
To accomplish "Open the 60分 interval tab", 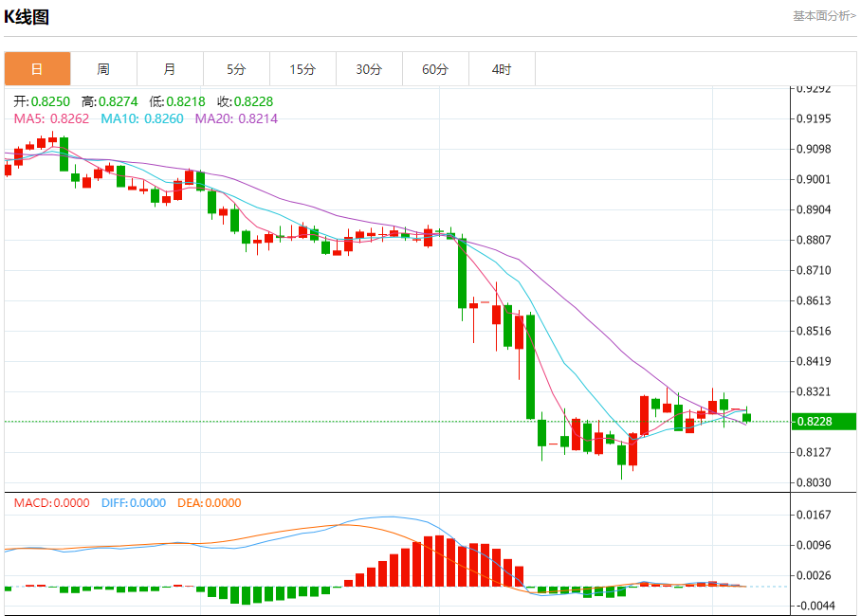I will coord(435,69).
